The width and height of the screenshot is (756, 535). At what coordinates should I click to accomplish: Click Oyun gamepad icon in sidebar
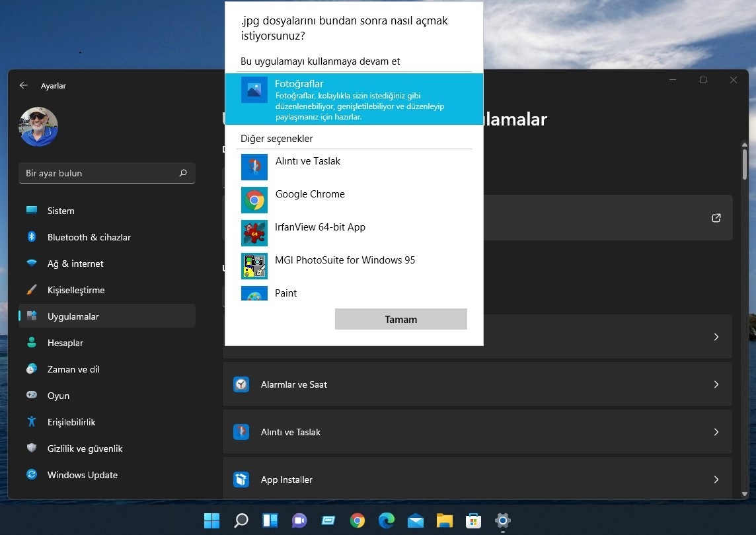click(32, 395)
